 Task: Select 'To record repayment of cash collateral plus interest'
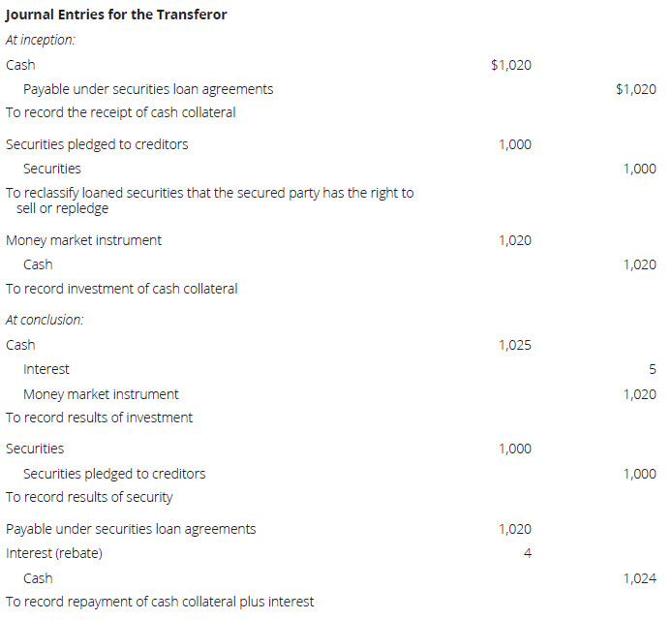point(160,602)
